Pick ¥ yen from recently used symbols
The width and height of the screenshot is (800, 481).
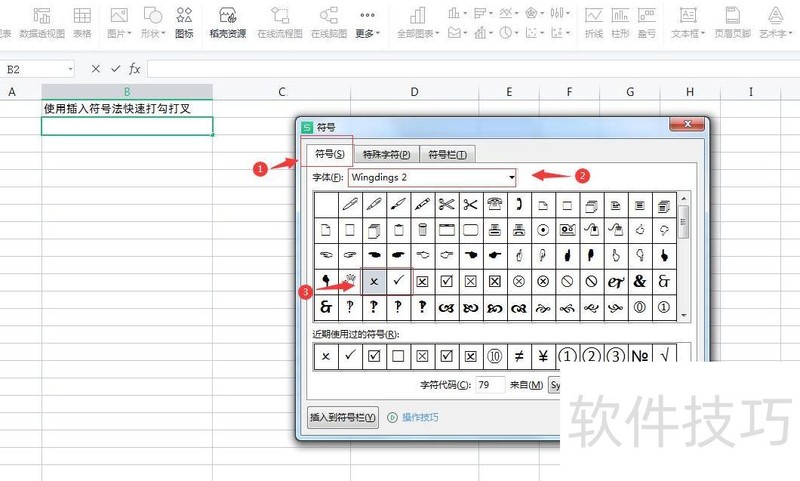543,356
